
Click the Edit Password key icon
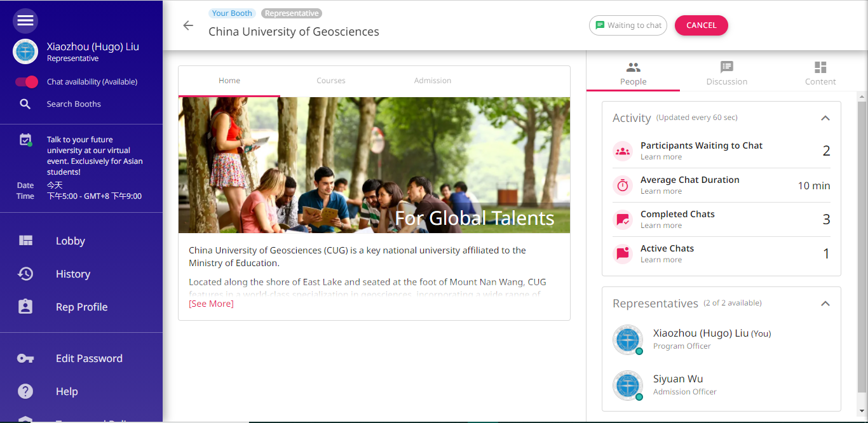pos(25,358)
